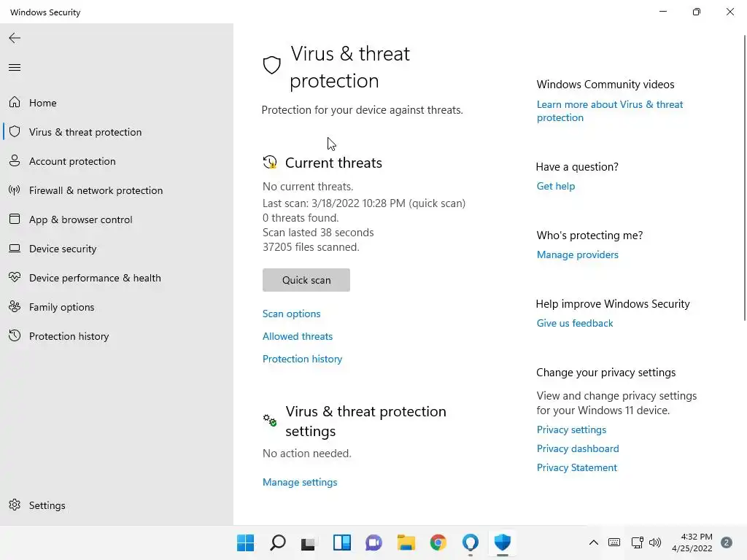
Task: Open Windows Start menu on taskbar
Action: coord(246,542)
